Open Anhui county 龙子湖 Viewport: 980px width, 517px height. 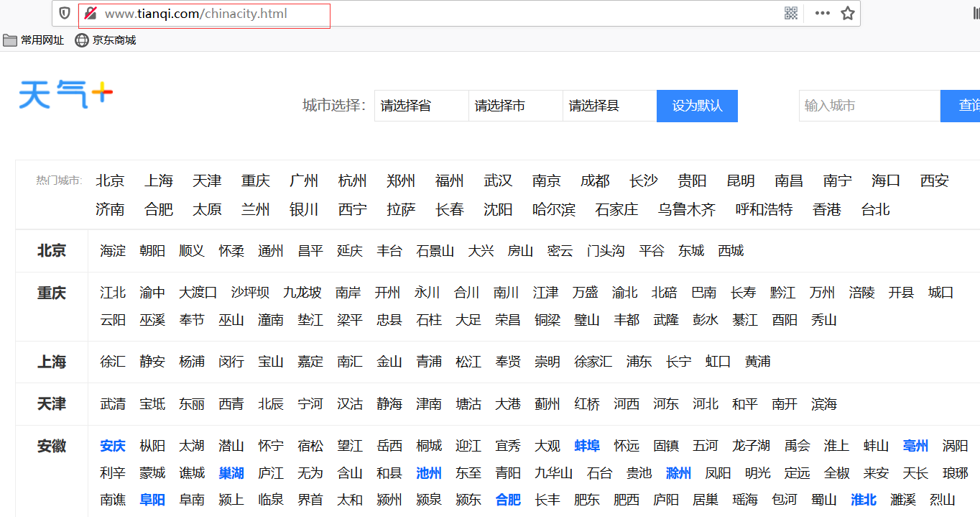(x=752, y=446)
